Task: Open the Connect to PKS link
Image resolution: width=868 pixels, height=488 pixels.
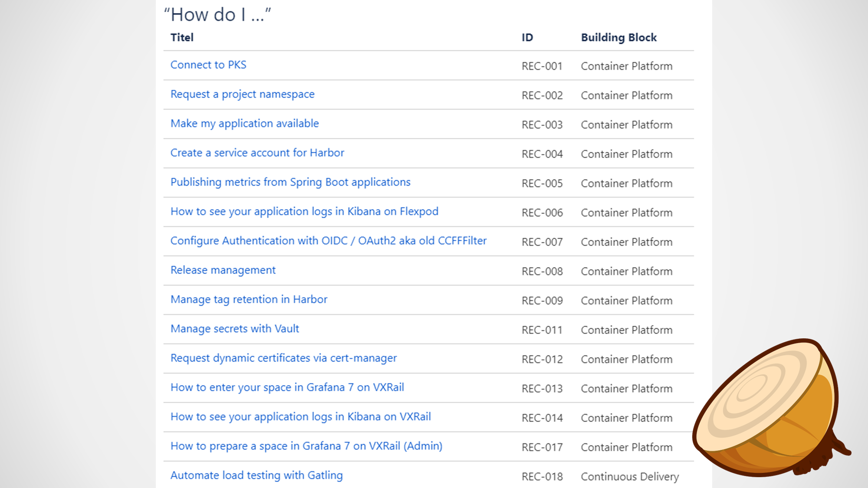Action: [208, 65]
